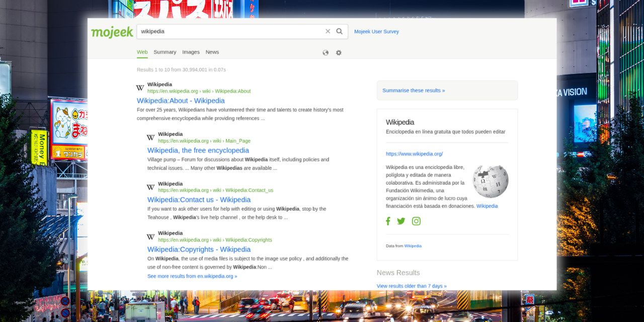This screenshot has width=644, height=322.
Task: Click the "News Results" heading
Action: click(x=398, y=273)
